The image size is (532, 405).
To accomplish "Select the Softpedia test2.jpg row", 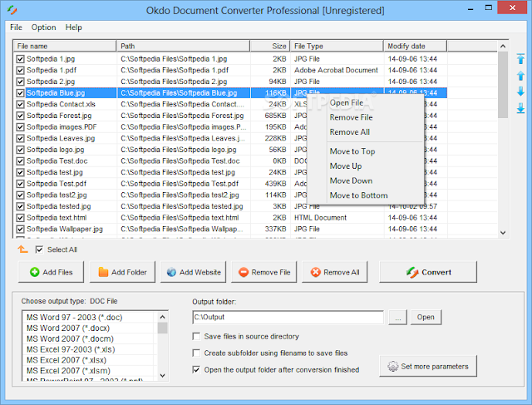I will click(231, 195).
